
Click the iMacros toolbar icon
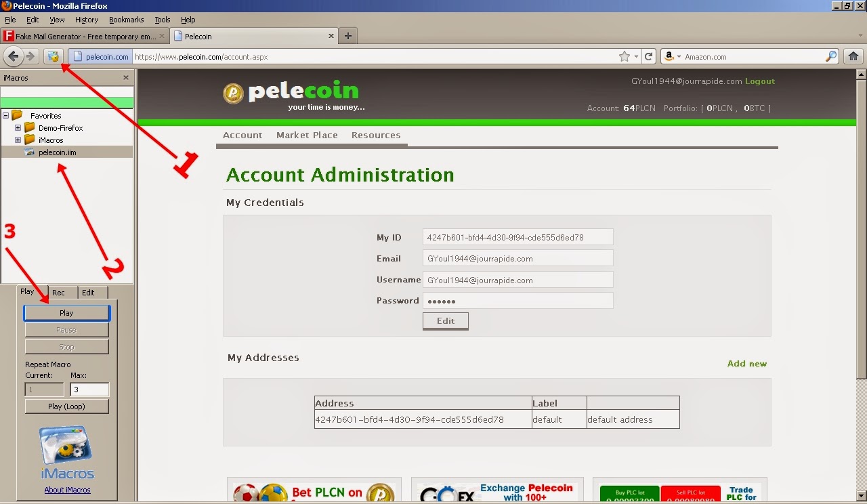[53, 56]
